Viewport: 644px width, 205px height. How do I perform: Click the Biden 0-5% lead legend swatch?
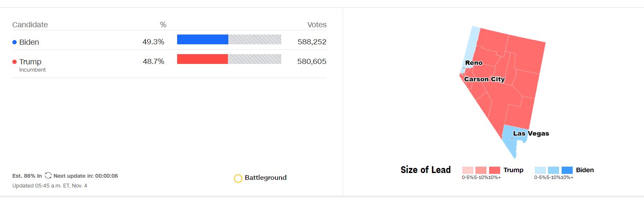coord(540,170)
